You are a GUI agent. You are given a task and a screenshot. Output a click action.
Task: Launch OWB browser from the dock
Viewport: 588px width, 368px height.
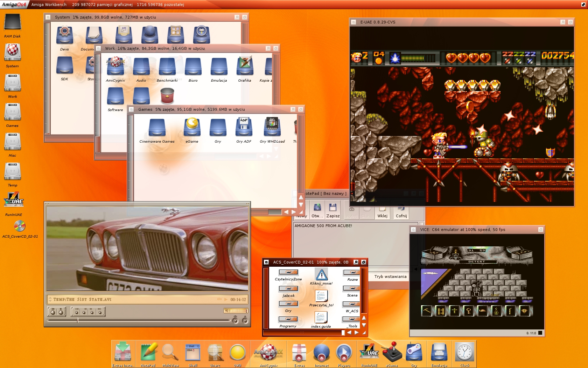click(x=238, y=353)
